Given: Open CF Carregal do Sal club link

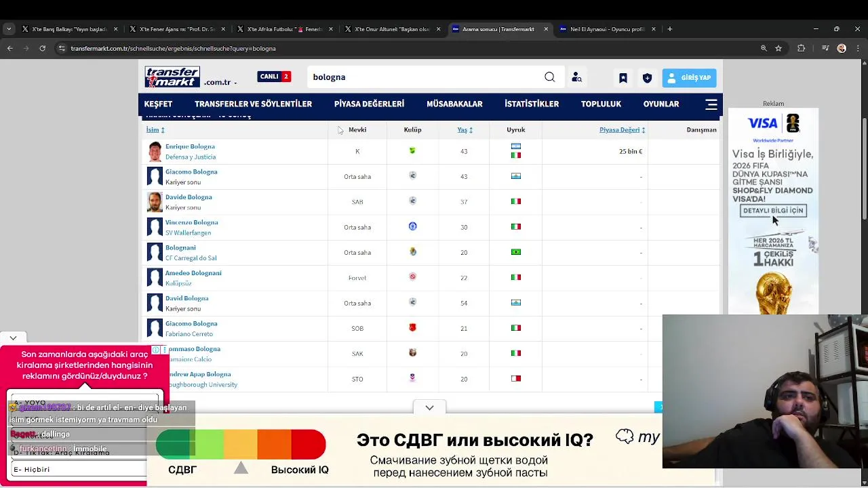Looking at the screenshot, I should pyautogui.click(x=191, y=258).
